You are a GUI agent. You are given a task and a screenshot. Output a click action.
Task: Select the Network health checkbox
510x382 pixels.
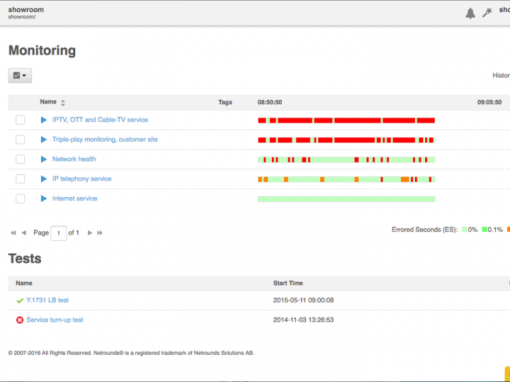point(20,159)
